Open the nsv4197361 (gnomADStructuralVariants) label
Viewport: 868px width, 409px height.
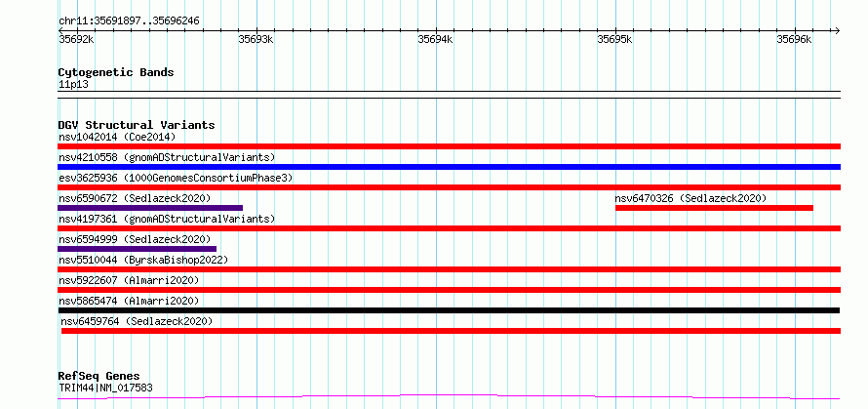coord(167,219)
